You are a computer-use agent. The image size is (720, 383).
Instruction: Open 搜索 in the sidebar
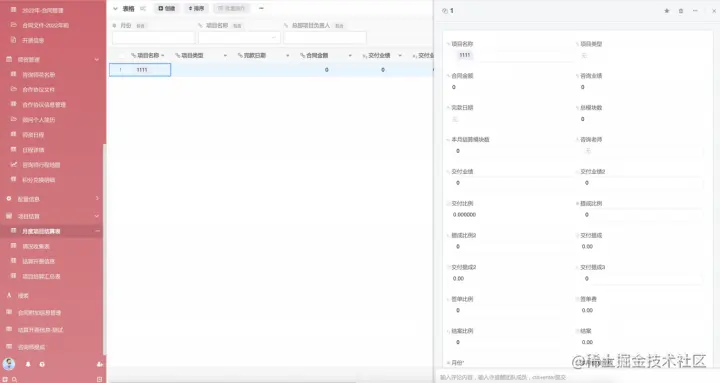(x=23, y=296)
